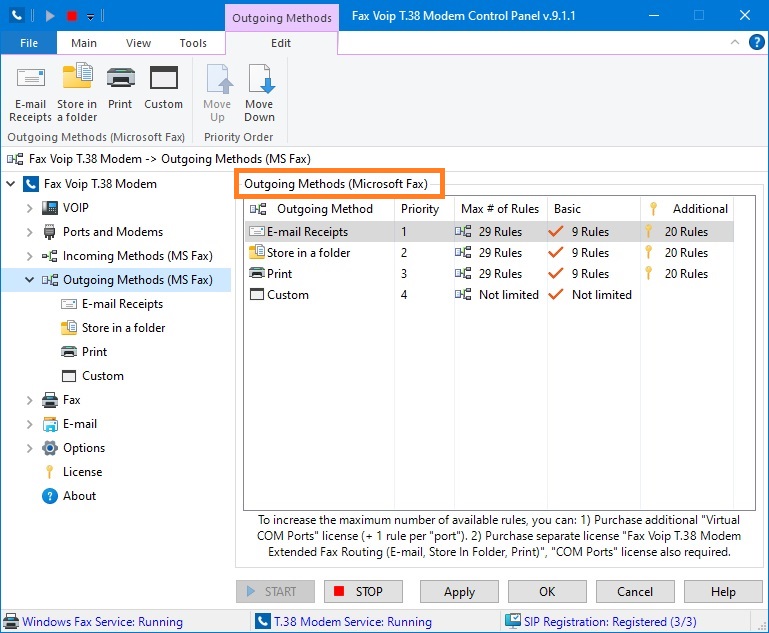The height and width of the screenshot is (633, 769).
Task: Select Print tree child item
Action: [x=94, y=352]
